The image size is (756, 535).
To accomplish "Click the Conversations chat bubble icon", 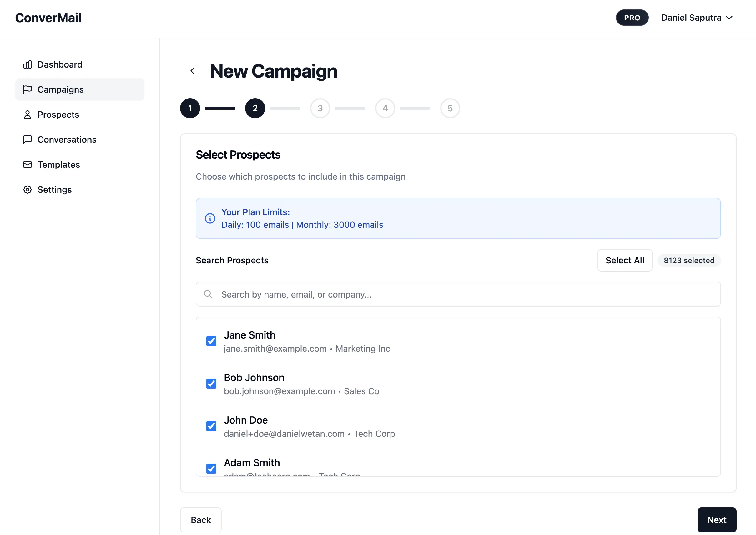I will (27, 140).
